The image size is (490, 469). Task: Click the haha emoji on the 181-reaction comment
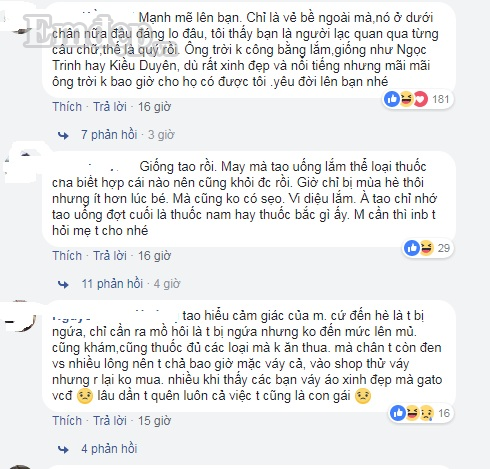406,99
